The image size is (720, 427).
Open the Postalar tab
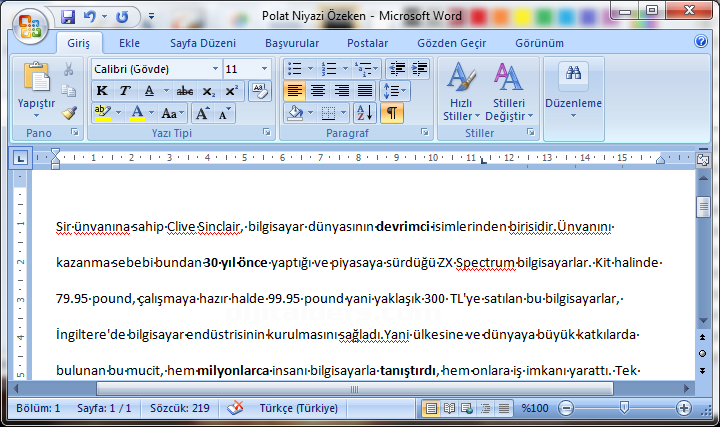coord(367,43)
